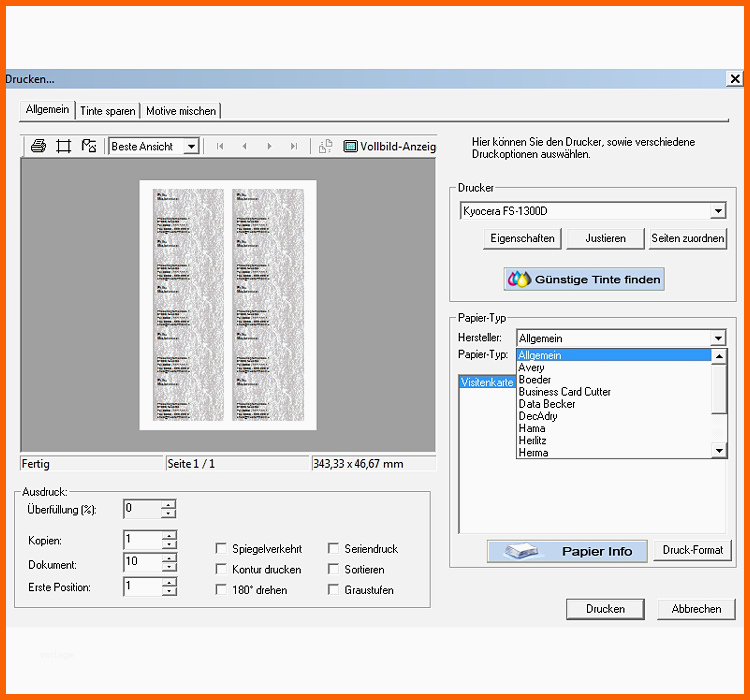Open the Beste Ansicht zoom dropdown
The image size is (750, 700).
[x=192, y=146]
